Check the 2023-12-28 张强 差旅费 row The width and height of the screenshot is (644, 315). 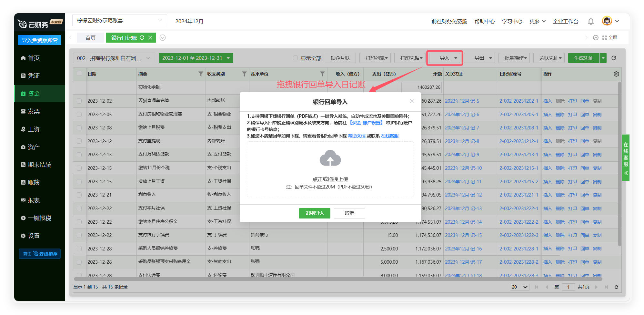click(79, 249)
